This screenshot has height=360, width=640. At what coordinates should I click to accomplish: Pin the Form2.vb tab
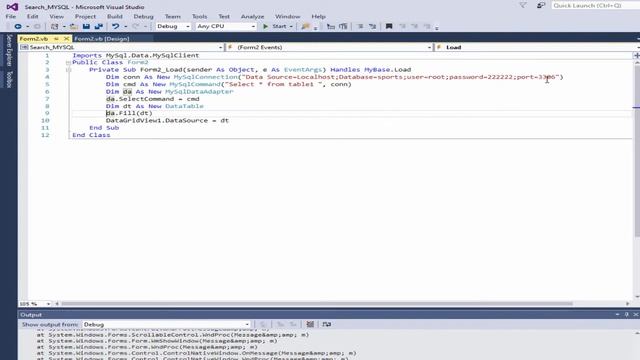point(56,39)
